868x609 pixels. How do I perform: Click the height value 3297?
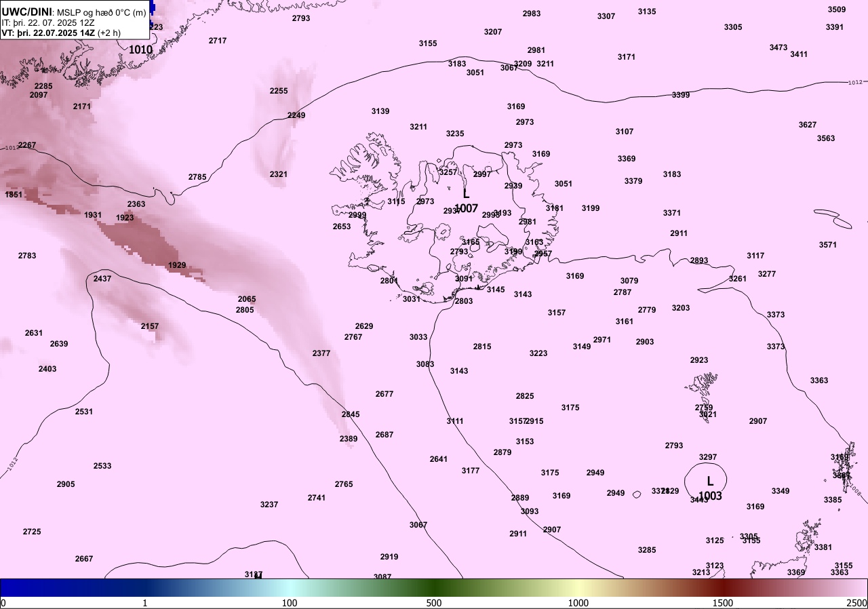[x=708, y=457]
